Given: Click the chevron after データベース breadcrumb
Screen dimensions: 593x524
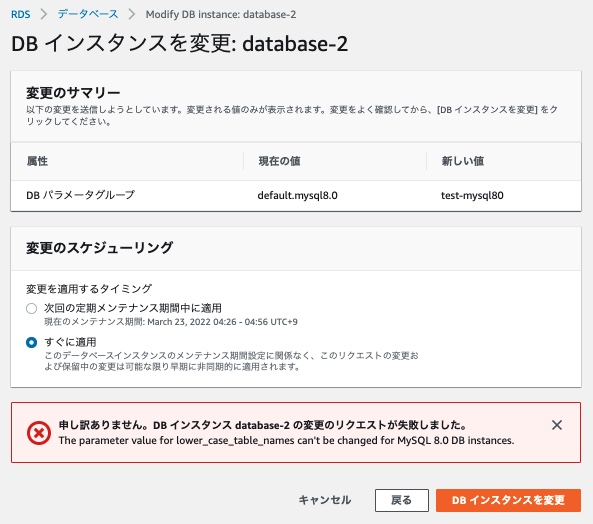Looking at the screenshot, I should [x=132, y=14].
